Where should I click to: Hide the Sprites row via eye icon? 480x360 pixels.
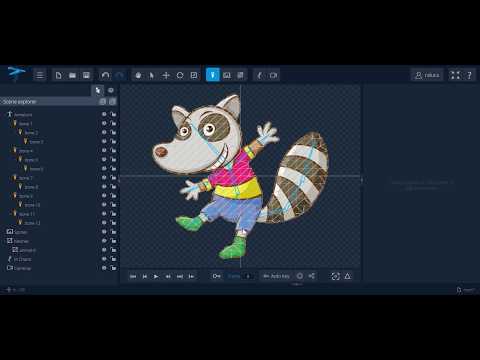point(104,232)
